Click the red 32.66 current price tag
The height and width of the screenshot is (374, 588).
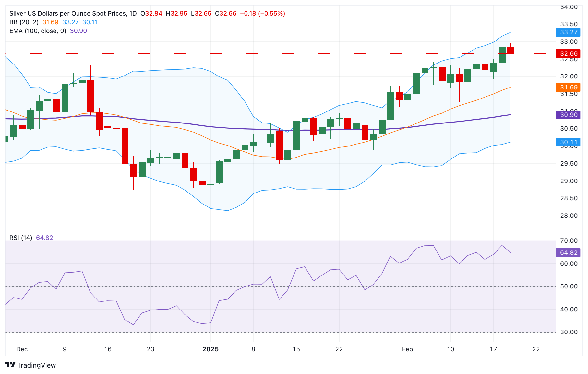[x=569, y=53]
